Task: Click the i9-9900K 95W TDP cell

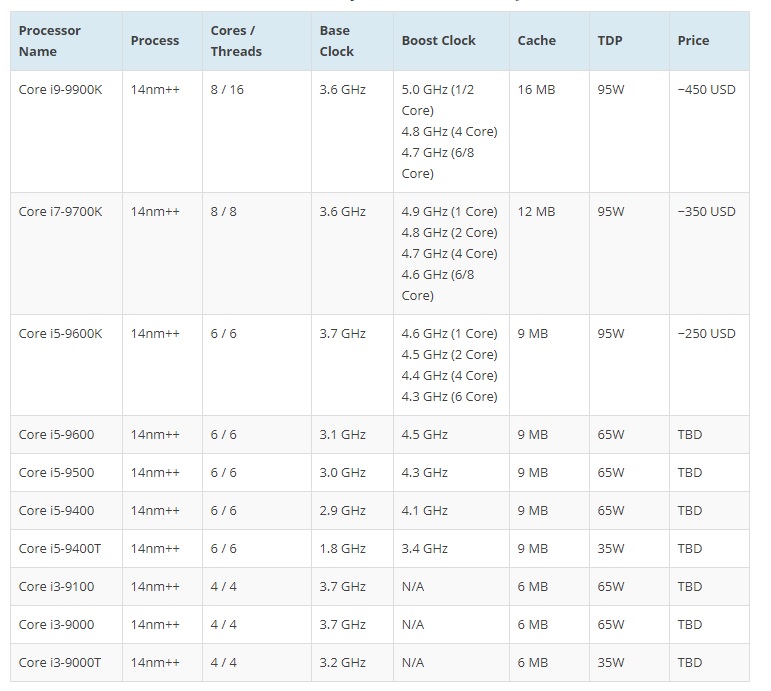Action: [x=629, y=131]
